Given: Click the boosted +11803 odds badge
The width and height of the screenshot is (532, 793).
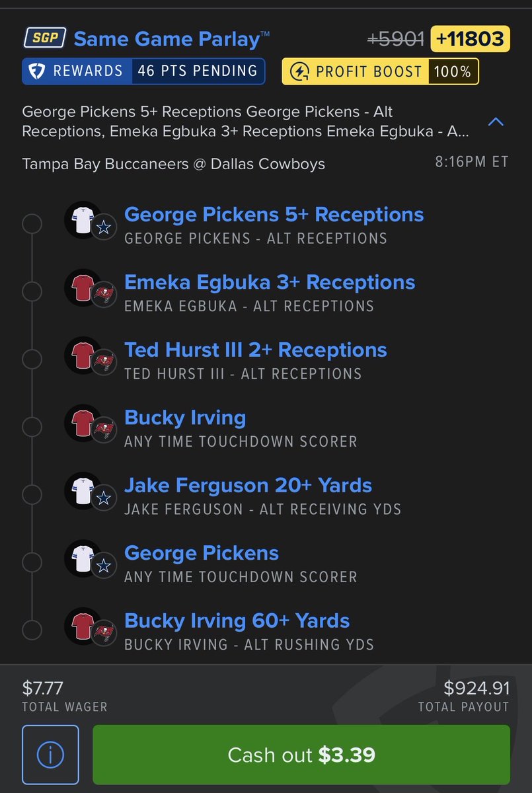Looking at the screenshot, I should pos(470,39).
